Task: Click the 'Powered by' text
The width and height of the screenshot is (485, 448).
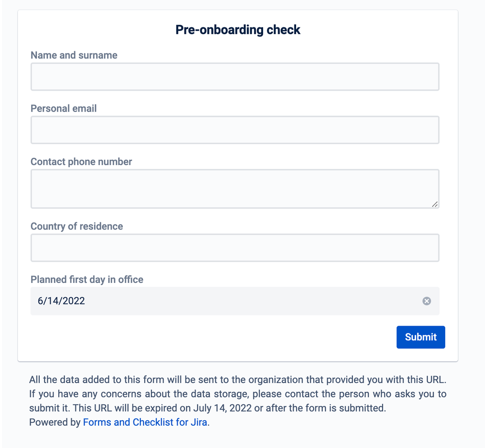Action: [55, 422]
